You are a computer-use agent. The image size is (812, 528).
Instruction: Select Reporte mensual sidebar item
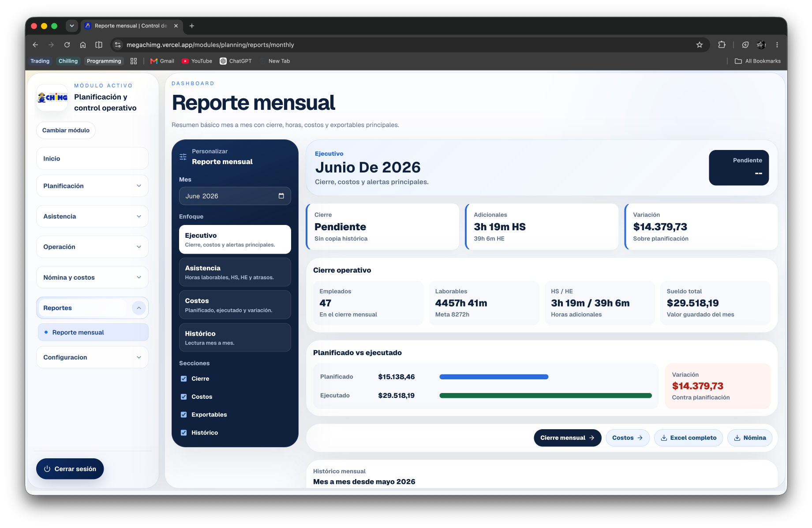point(93,332)
